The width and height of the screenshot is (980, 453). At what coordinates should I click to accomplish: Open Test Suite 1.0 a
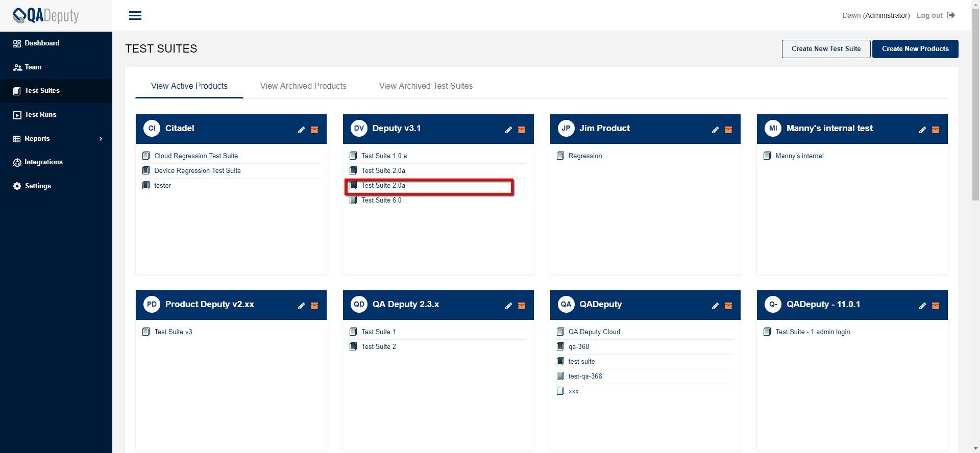tap(384, 156)
